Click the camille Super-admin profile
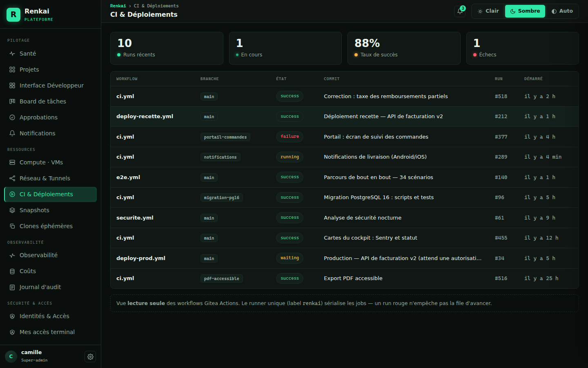The image size is (588, 368). tap(34, 356)
